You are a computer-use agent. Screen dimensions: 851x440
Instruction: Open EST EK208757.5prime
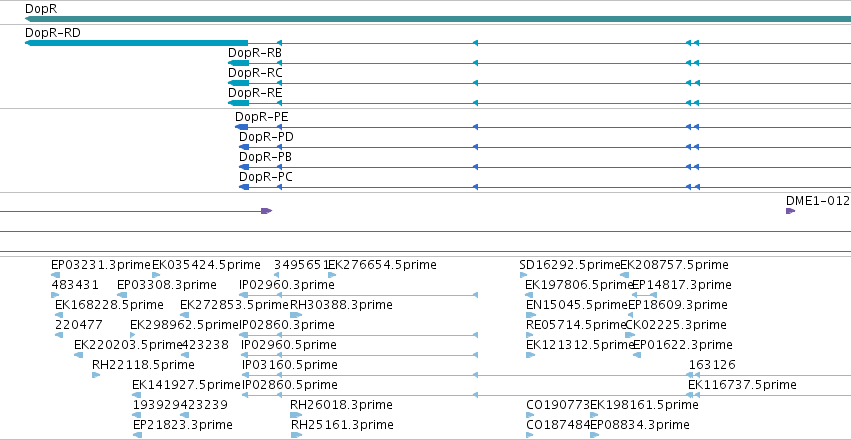click(x=675, y=265)
